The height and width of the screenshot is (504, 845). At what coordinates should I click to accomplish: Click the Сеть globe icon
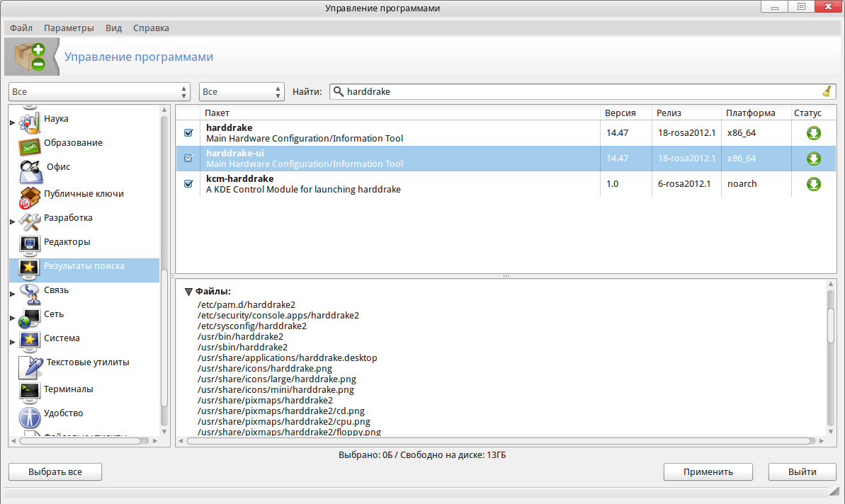pyautogui.click(x=29, y=318)
